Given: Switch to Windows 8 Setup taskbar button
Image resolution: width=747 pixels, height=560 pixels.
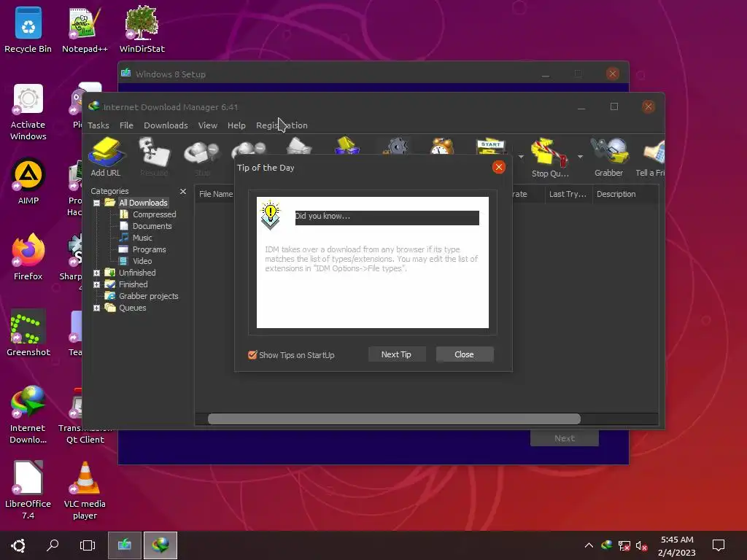Looking at the screenshot, I should pyautogui.click(x=124, y=545).
